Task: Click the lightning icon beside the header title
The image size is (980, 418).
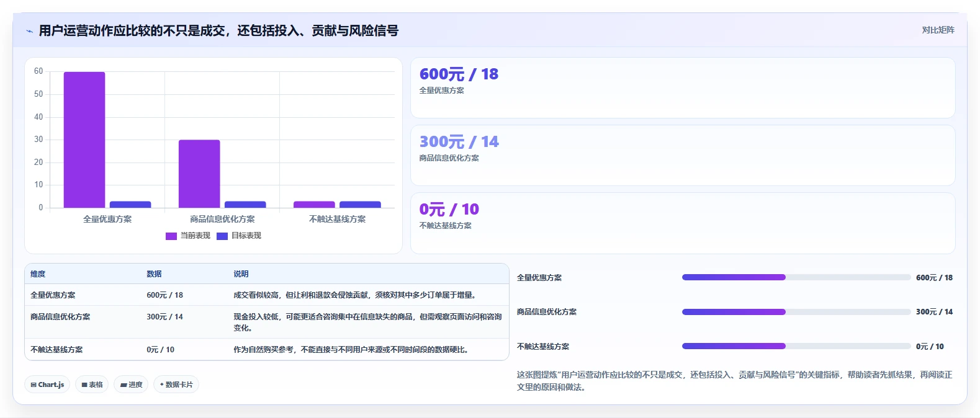Action: coord(29,30)
